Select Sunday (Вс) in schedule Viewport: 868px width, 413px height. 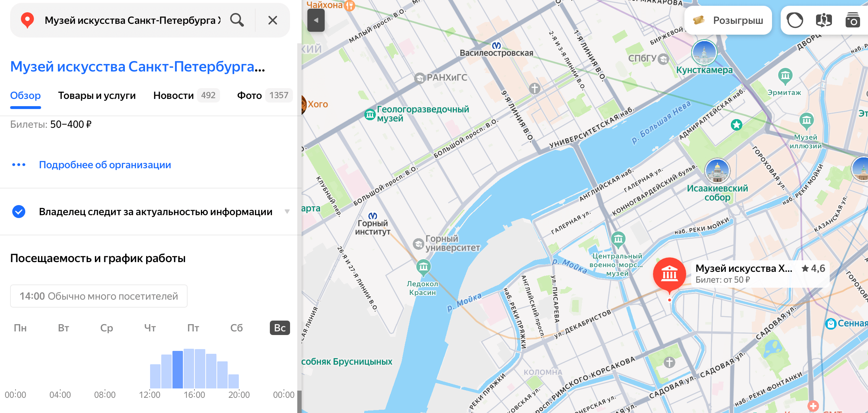coord(280,328)
